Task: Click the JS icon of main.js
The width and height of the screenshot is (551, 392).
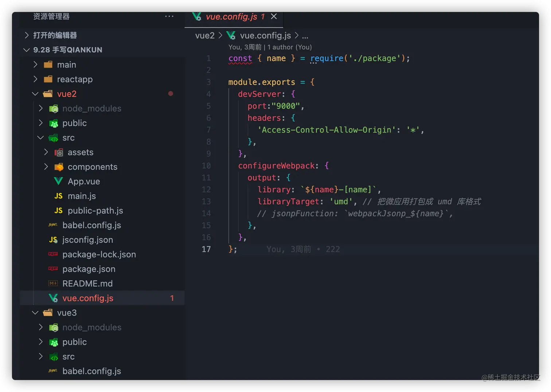Action: click(58, 196)
